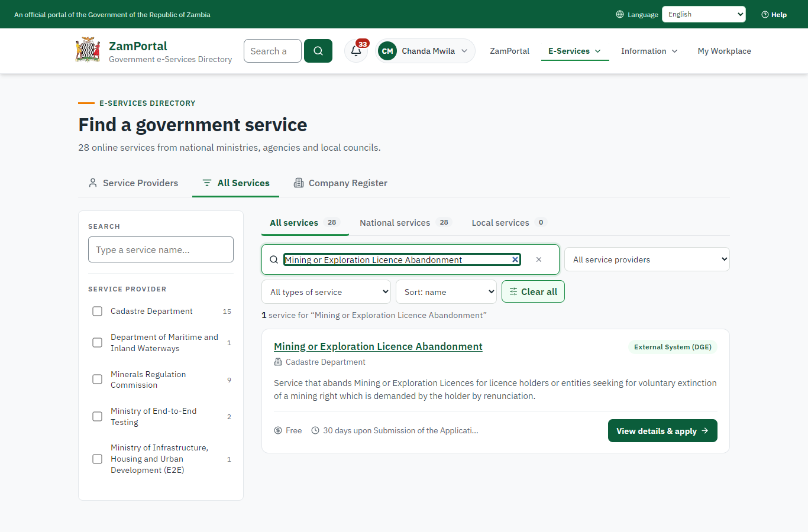
Task: Open All service providers dropdown
Action: 647,259
